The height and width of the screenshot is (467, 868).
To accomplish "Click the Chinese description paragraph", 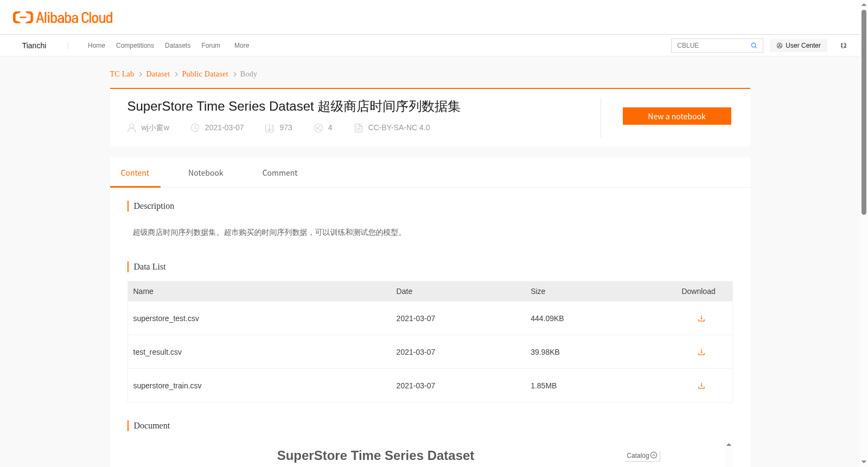I will click(x=269, y=232).
